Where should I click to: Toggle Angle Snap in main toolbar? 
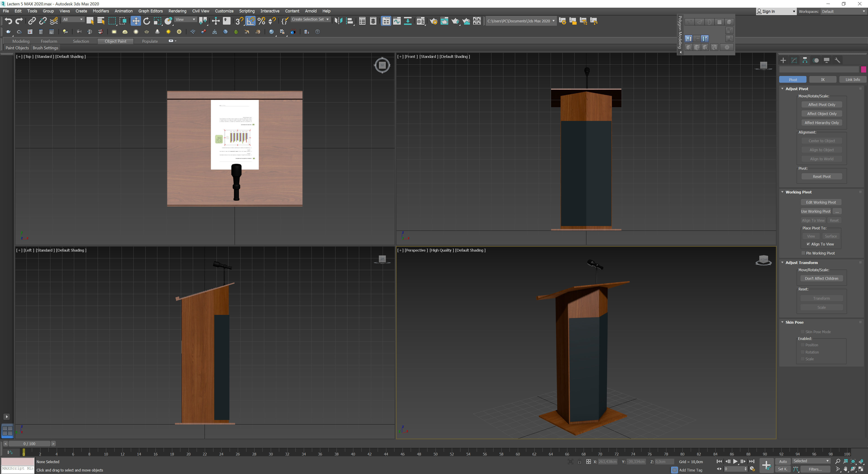pos(250,21)
